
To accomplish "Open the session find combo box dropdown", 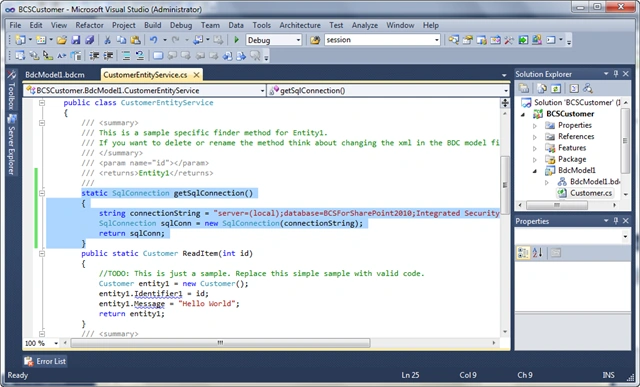I will pyautogui.click(x=437, y=40).
